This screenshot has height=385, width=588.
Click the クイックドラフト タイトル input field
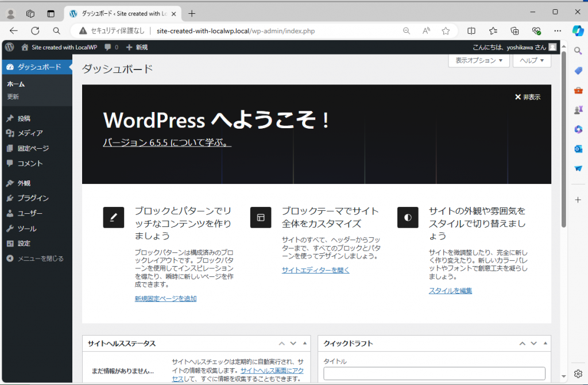coord(434,374)
